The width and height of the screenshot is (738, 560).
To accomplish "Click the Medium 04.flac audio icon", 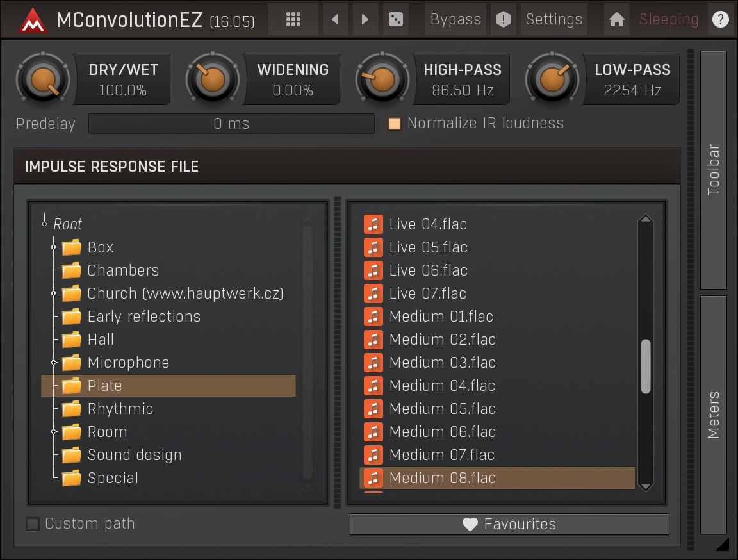I will coord(373,386).
